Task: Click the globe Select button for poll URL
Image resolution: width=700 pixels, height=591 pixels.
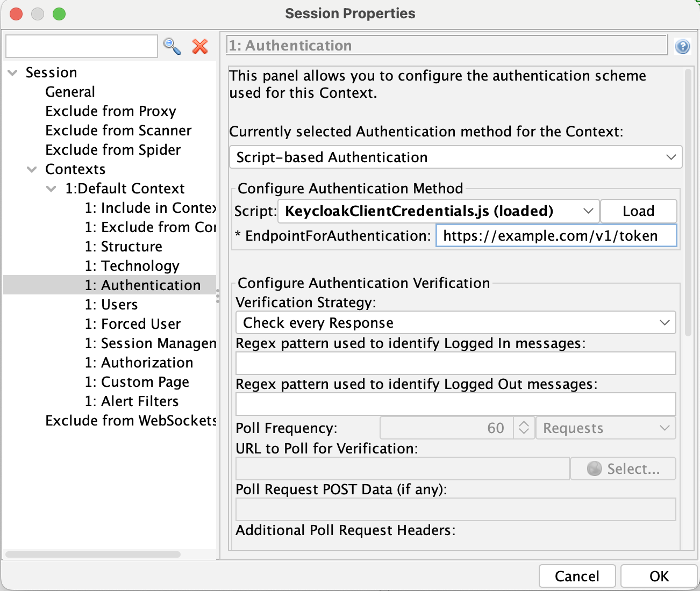Action: (623, 469)
